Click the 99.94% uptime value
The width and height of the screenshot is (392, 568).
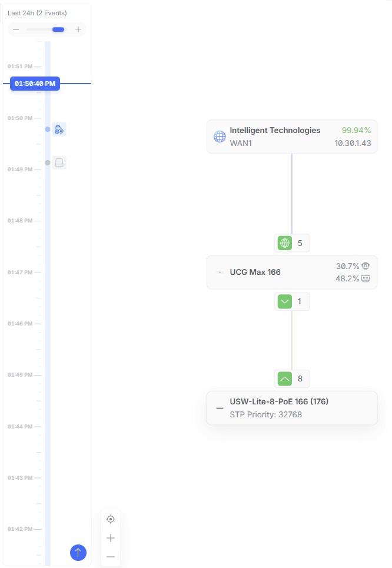pos(356,131)
